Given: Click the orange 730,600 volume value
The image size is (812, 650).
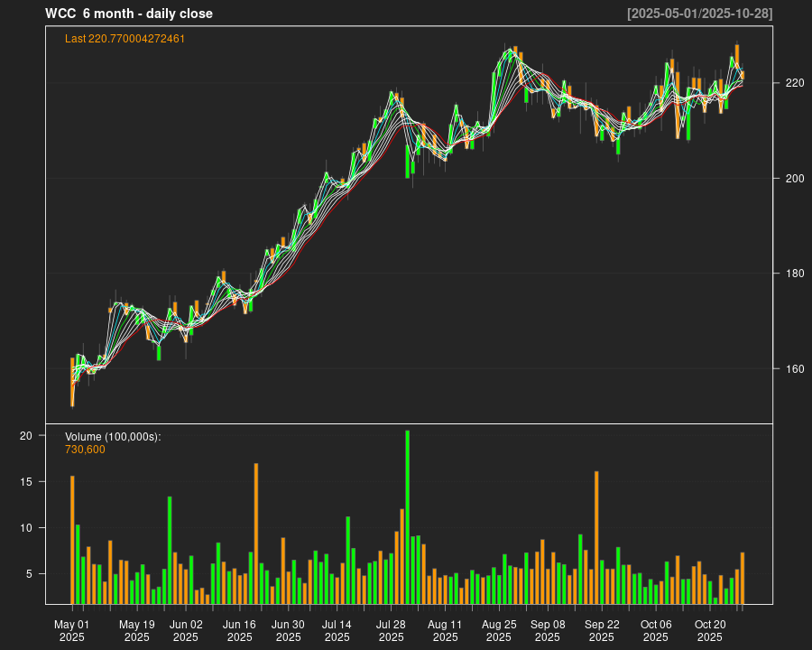Looking at the screenshot, I should tap(85, 450).
